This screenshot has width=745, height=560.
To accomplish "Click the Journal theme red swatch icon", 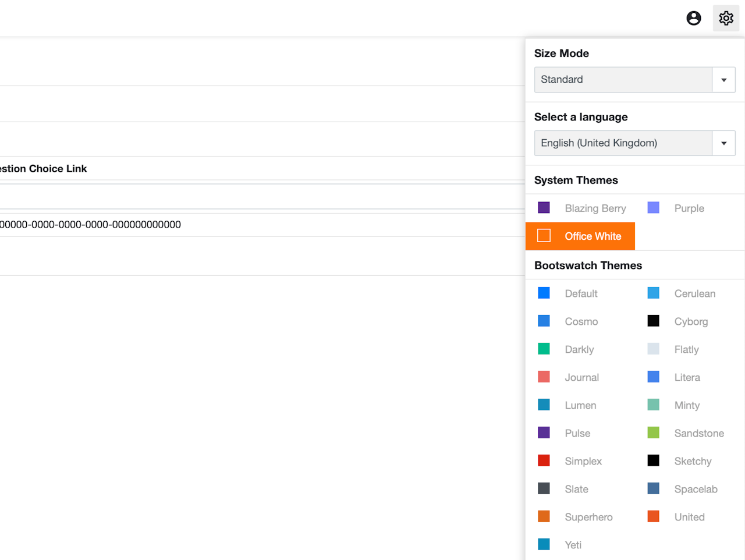I will tap(544, 377).
